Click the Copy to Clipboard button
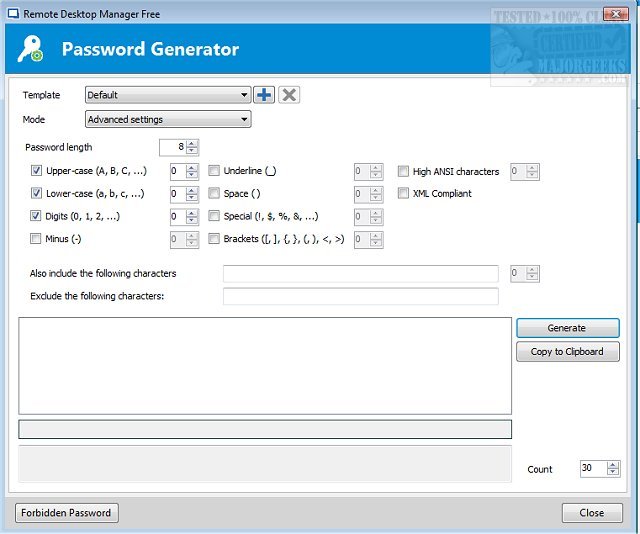This screenshot has height=534, width=640. point(568,352)
